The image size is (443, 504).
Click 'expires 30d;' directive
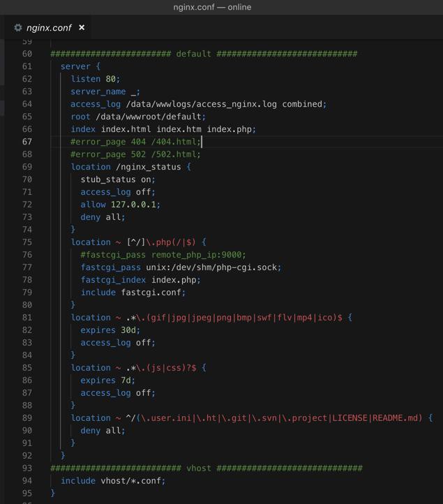pyautogui.click(x=110, y=330)
